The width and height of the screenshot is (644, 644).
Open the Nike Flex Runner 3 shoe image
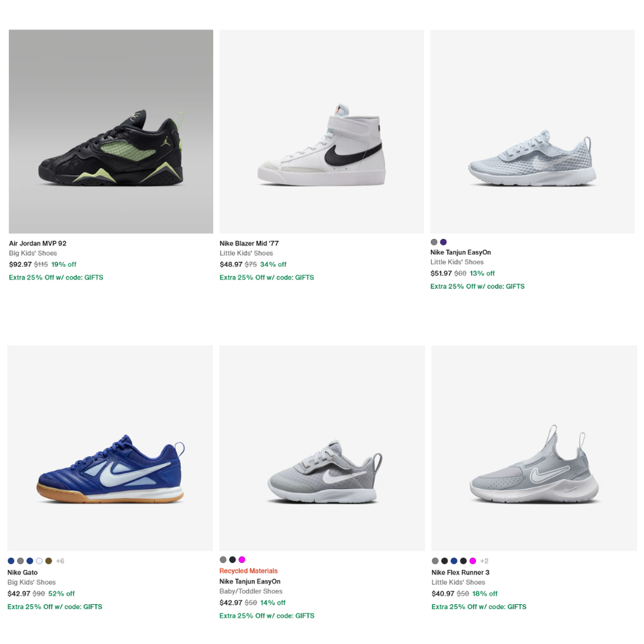pos(534,448)
